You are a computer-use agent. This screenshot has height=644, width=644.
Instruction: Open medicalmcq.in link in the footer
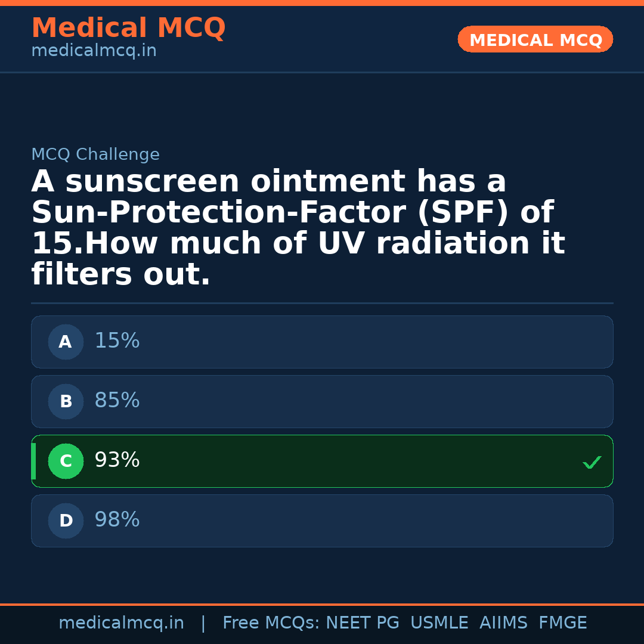click(121, 623)
